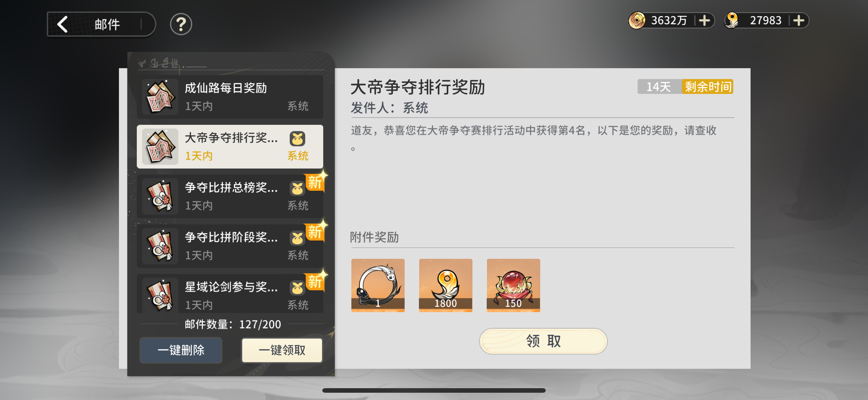Add more copper coins with the plus icon
Image resolution: width=868 pixels, height=400 pixels.
705,21
